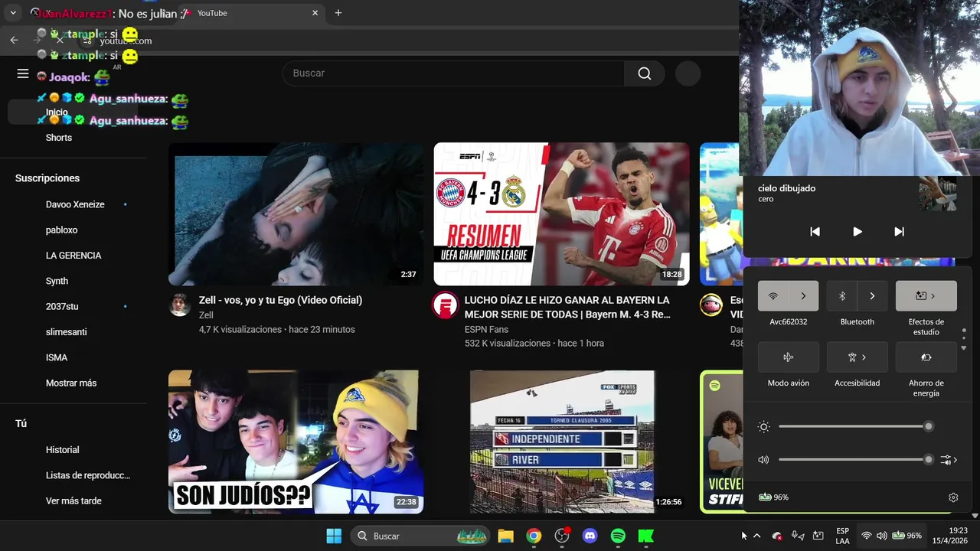Screen dimensions: 980x551
Task: Go back with the browser back arrow
Action: click(14, 40)
